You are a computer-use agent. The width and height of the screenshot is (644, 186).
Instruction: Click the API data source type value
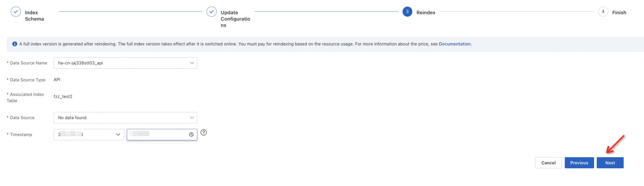pos(57,80)
